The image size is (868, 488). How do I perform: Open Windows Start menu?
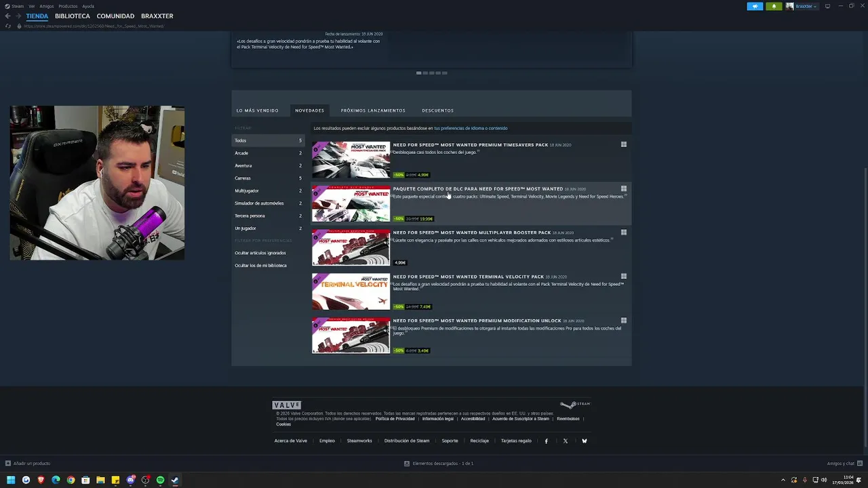(11, 480)
